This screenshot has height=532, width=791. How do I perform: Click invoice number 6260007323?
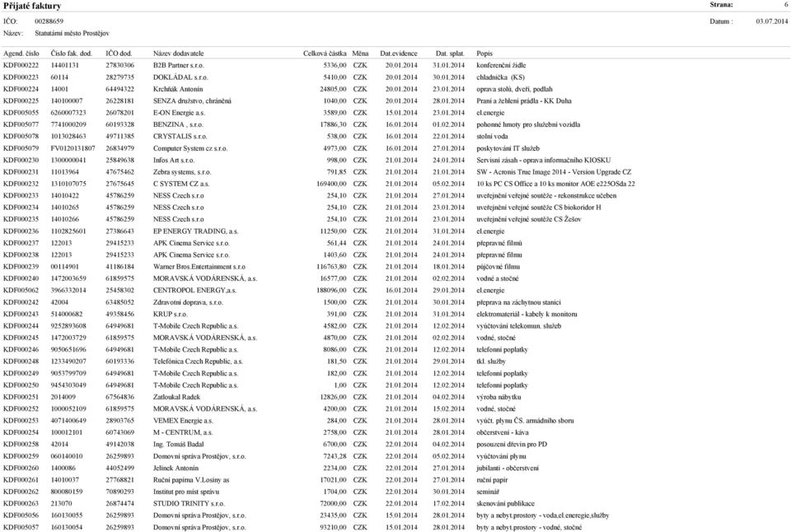[68, 113]
